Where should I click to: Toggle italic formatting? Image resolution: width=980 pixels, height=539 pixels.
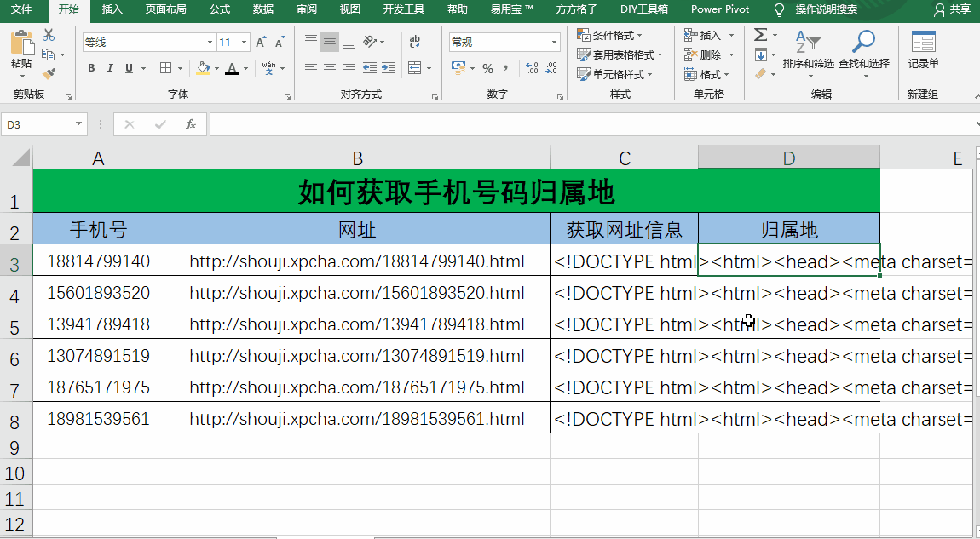click(x=109, y=68)
